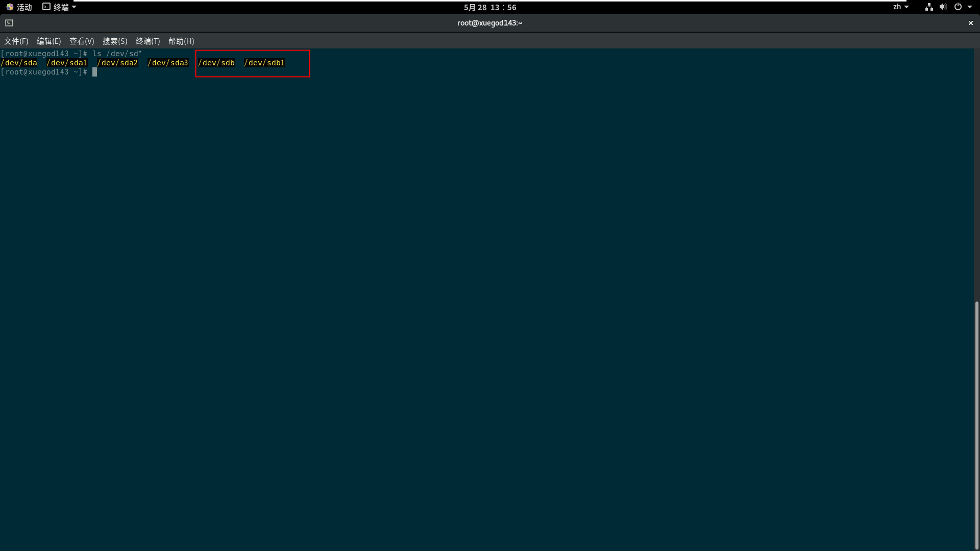Screen dimensions: 980x551
Task: Click the 终端 terminal icon in top bar
Action: [46, 7]
